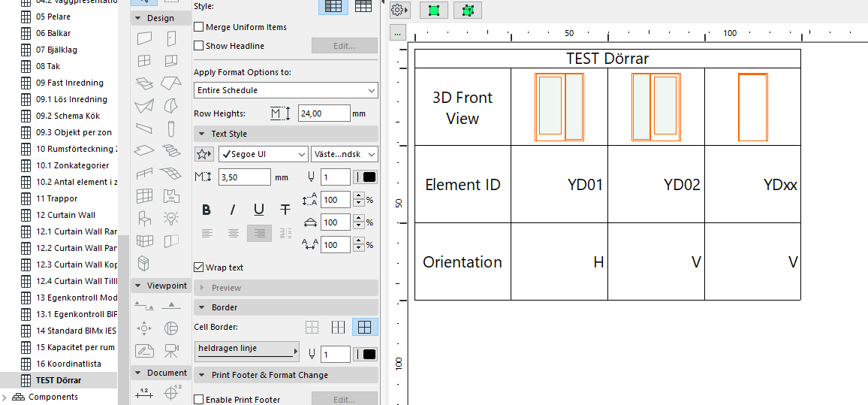Click the Row Heights input field

click(x=324, y=113)
